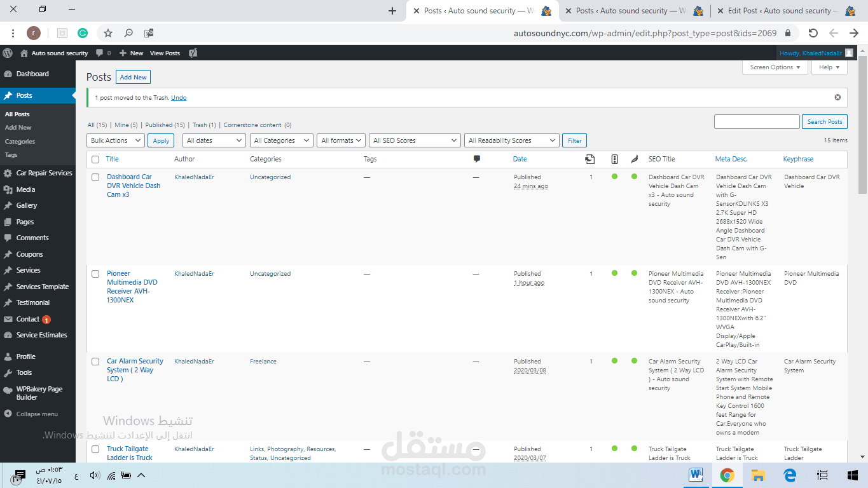The width and height of the screenshot is (868, 488).
Task: Expand the 'All SEO Scores' dropdown
Action: click(x=415, y=140)
